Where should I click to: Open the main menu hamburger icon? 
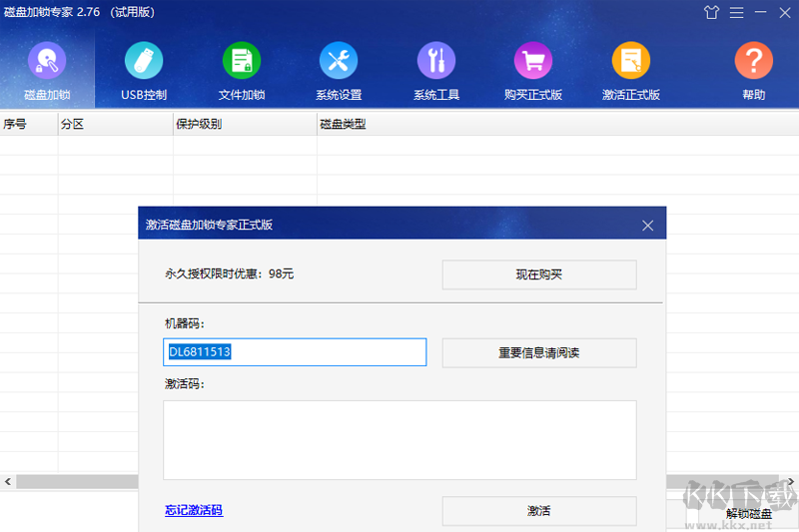(736, 13)
